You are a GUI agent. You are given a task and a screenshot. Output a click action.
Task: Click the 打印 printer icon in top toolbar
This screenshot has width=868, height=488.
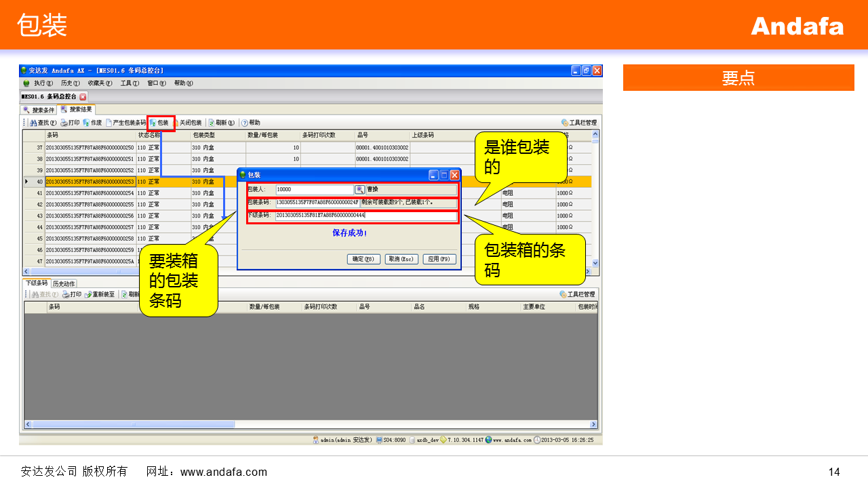64,123
